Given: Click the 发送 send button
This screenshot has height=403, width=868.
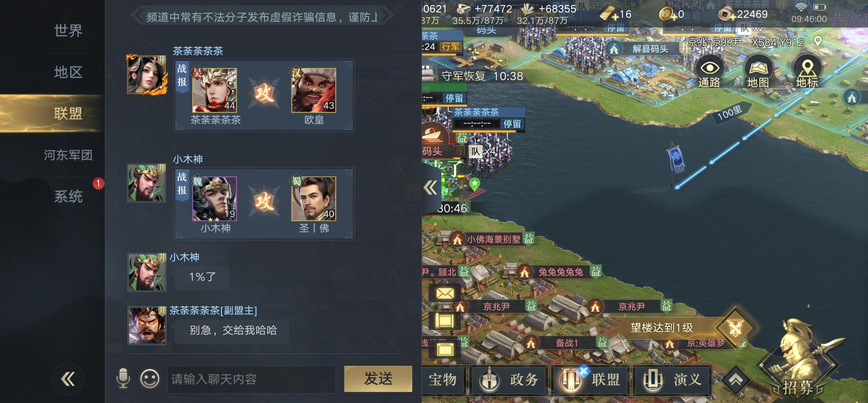Looking at the screenshot, I should tap(378, 378).
